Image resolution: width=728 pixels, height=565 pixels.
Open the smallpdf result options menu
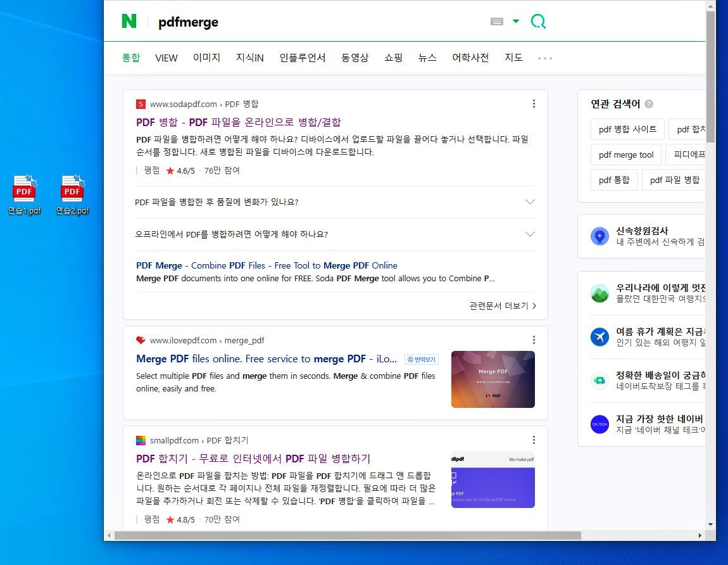(x=534, y=440)
